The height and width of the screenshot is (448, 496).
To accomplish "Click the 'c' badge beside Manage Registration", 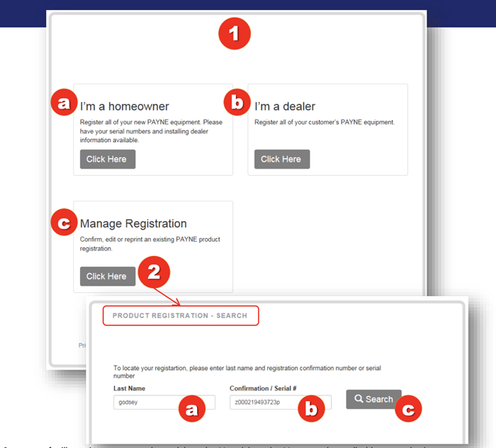I will 64,222.
